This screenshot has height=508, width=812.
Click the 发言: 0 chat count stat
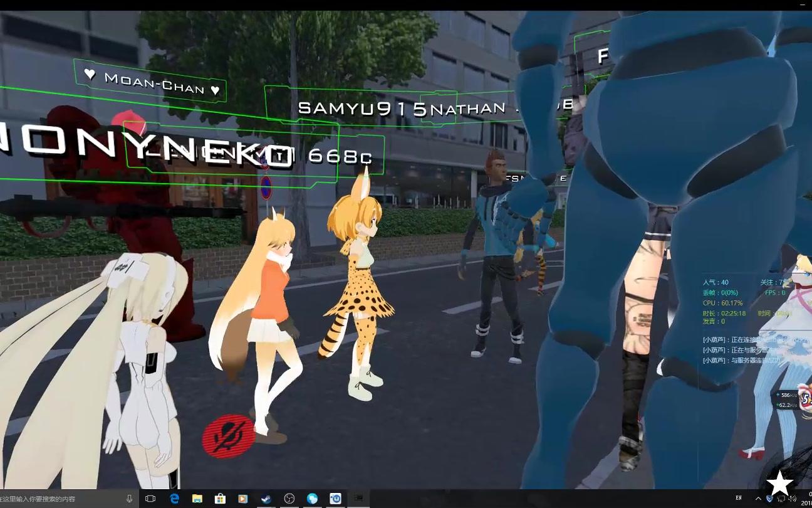pyautogui.click(x=714, y=321)
